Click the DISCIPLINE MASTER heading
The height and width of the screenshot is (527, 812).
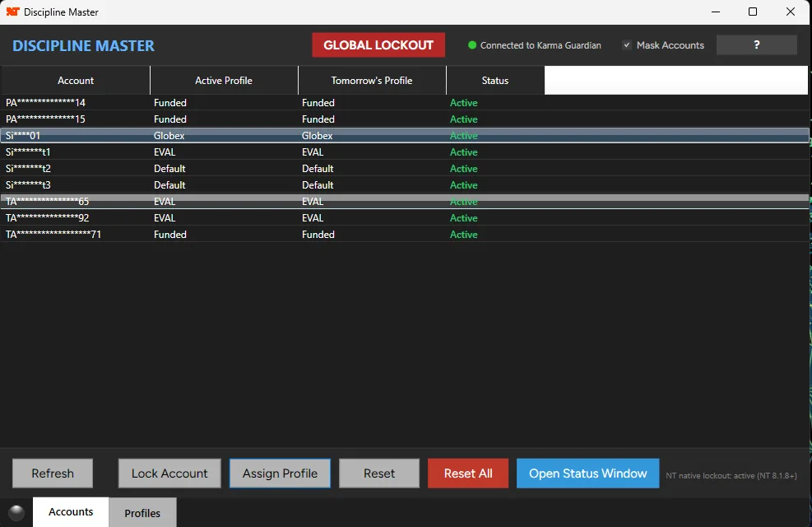pos(83,45)
